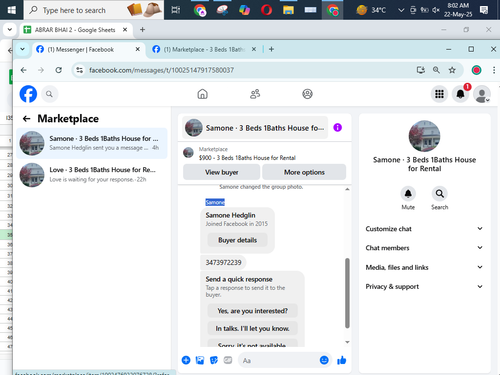The width and height of the screenshot is (500, 375).
Task: Open Chrome profile avatar icon
Action: (476, 70)
